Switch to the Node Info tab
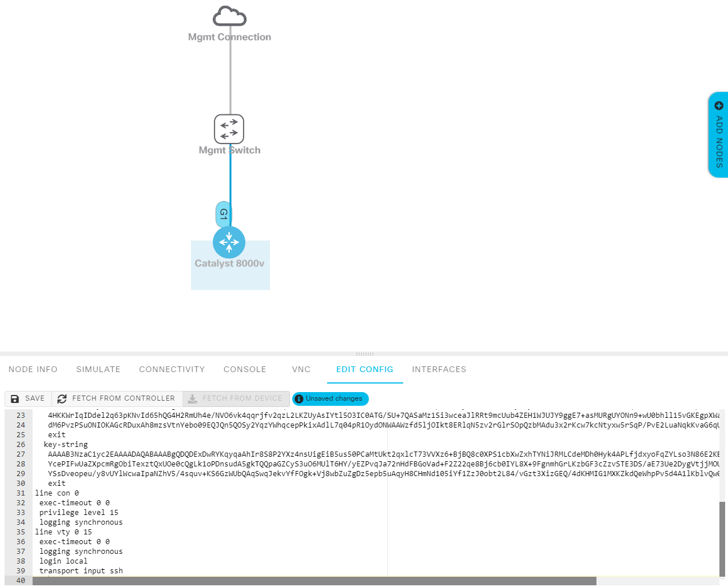728x587 pixels. (x=33, y=369)
